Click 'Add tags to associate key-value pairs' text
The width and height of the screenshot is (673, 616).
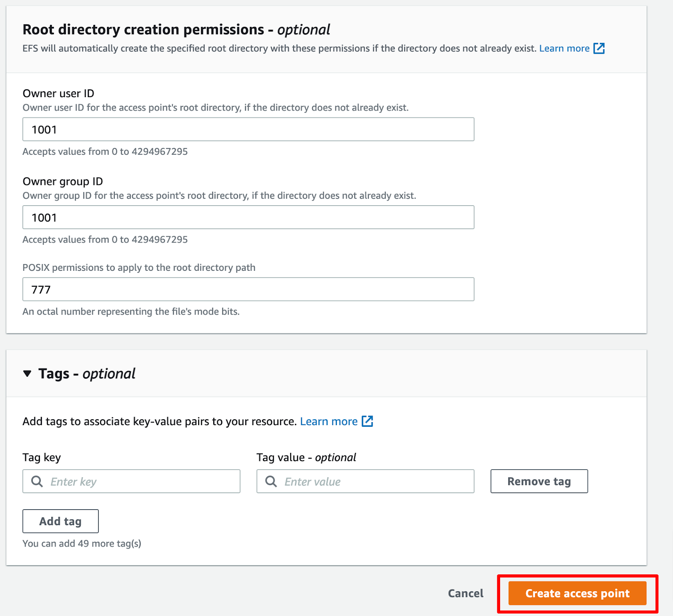tap(160, 421)
